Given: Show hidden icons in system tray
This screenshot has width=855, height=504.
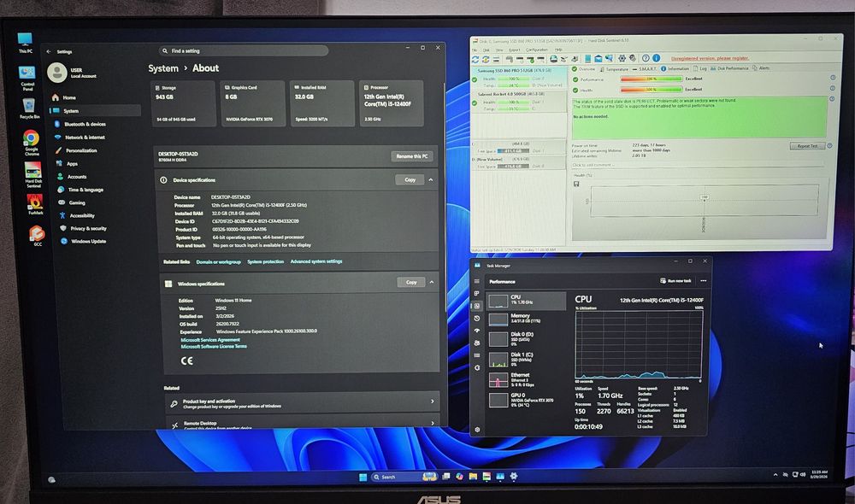Looking at the screenshot, I should tap(775, 475).
